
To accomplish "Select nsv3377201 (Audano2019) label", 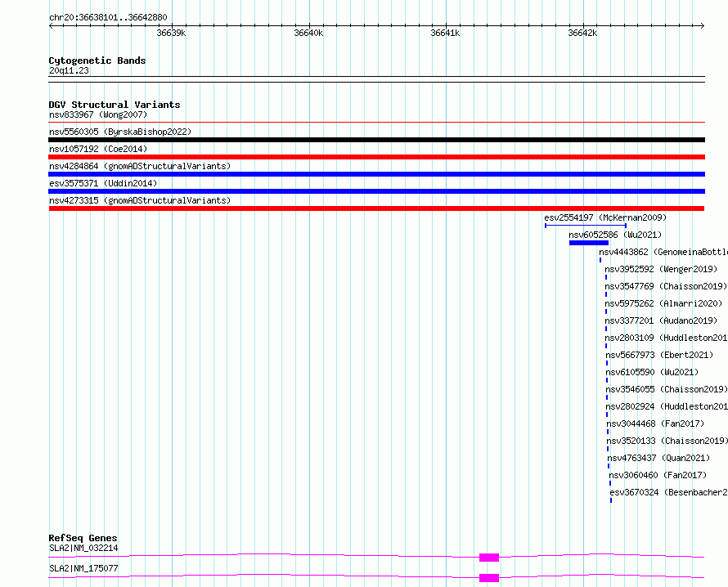I will [x=661, y=320].
